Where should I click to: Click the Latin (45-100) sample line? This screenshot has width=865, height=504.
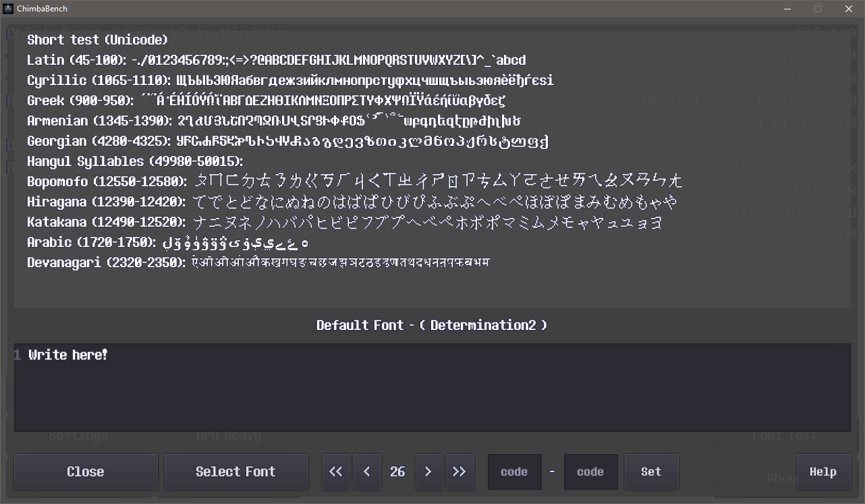click(x=277, y=60)
